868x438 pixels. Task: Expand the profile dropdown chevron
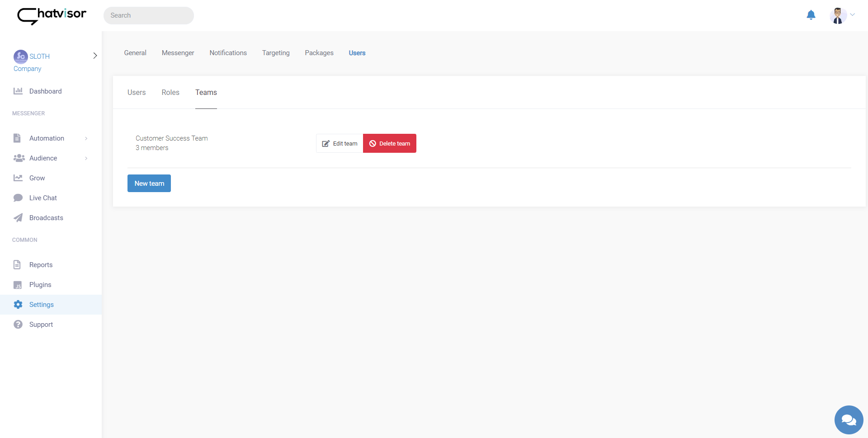pyautogui.click(x=853, y=15)
